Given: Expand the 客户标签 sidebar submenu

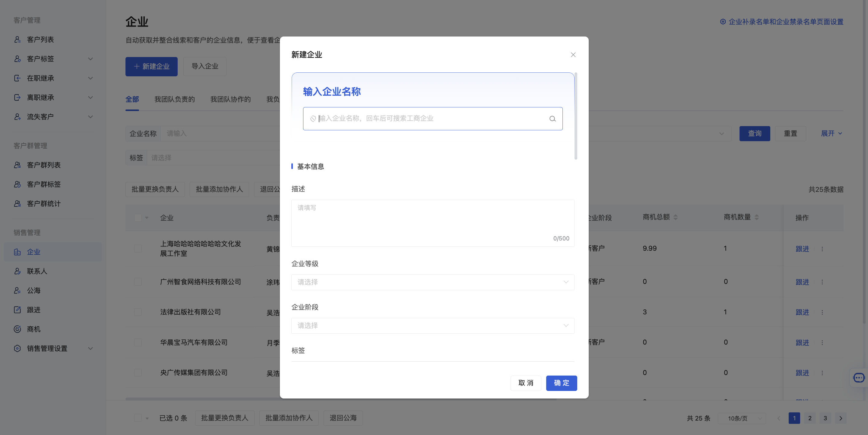Looking at the screenshot, I should [90, 59].
